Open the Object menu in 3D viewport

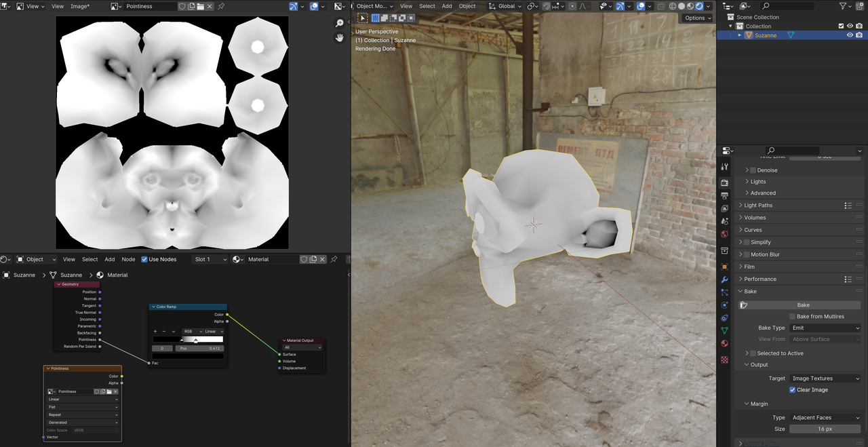467,6
